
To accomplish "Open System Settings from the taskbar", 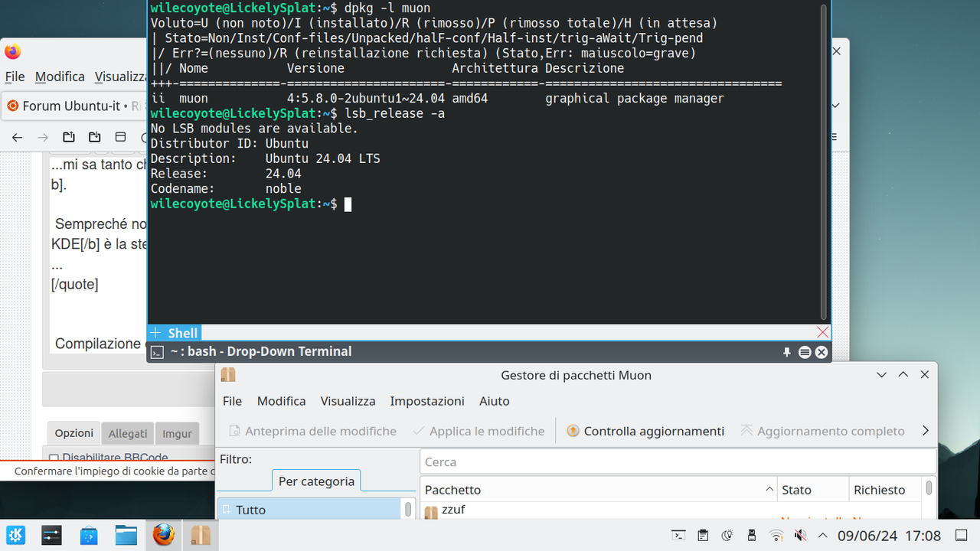I will pos(52,535).
